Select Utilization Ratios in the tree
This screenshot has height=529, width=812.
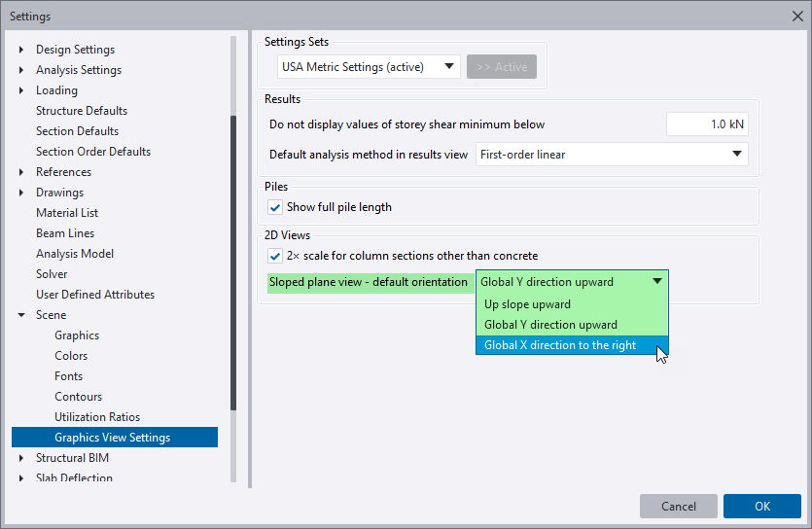click(97, 417)
